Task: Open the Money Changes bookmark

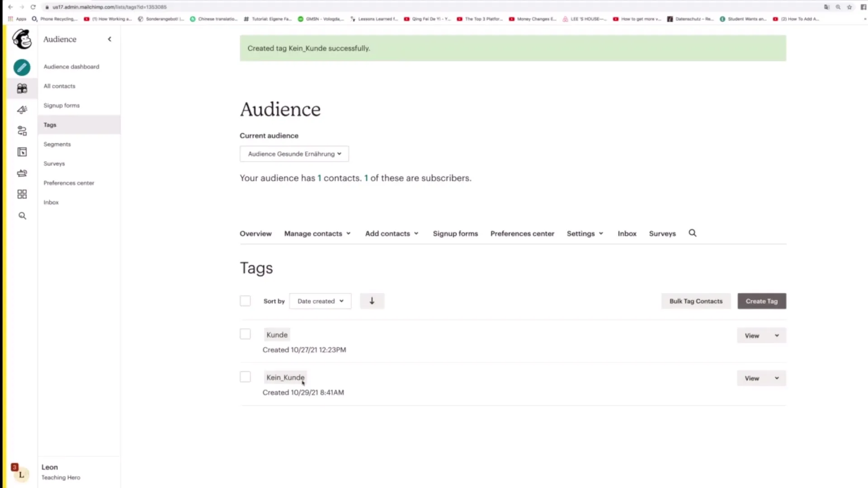Action: tap(533, 19)
